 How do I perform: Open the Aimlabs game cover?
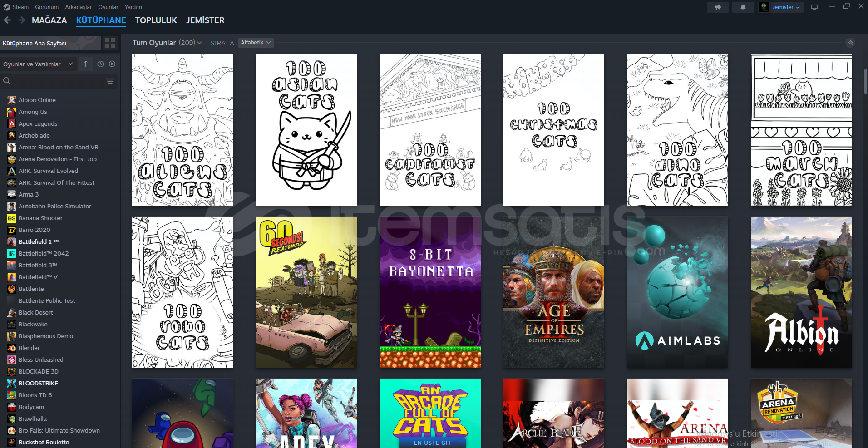pos(678,292)
